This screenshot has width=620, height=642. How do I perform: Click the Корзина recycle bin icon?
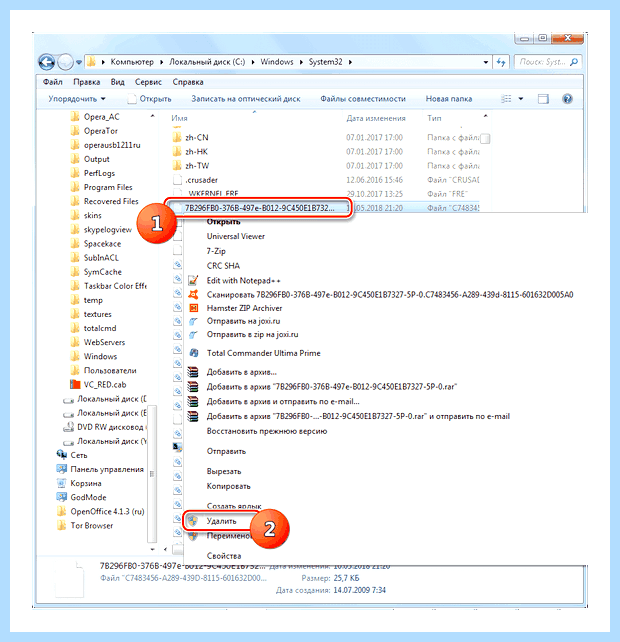pyautogui.click(x=61, y=483)
